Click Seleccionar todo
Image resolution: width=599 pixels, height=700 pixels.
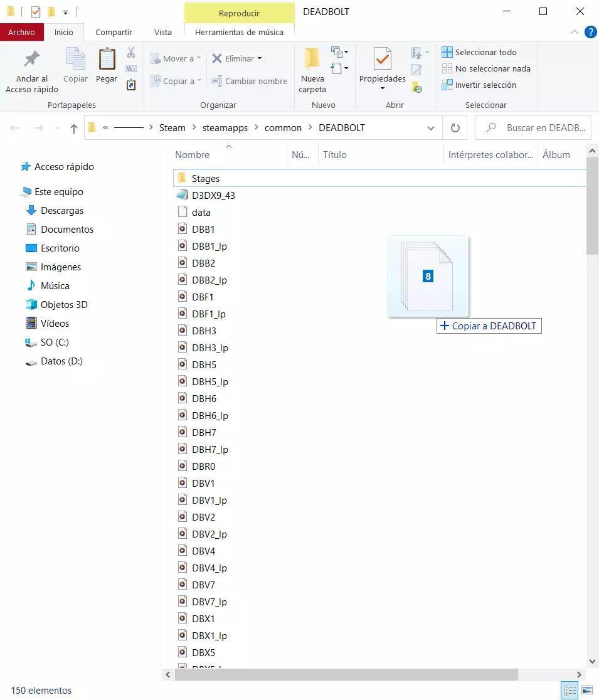click(x=479, y=52)
